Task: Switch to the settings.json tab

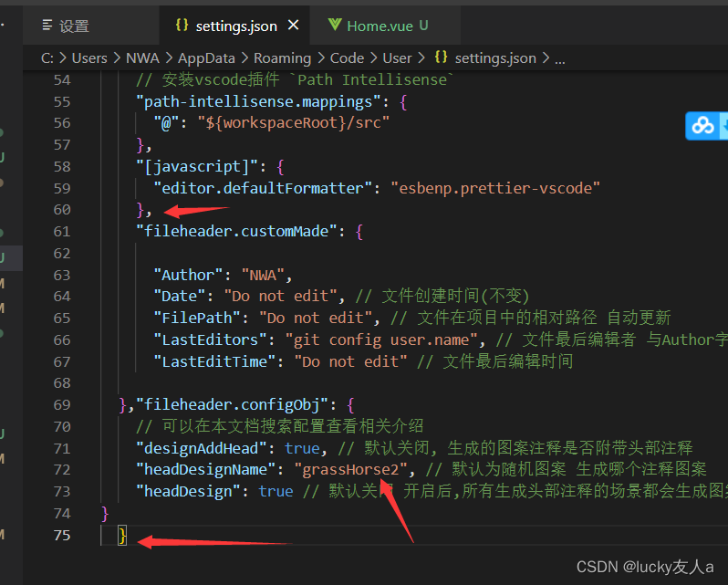Action: click(x=235, y=26)
